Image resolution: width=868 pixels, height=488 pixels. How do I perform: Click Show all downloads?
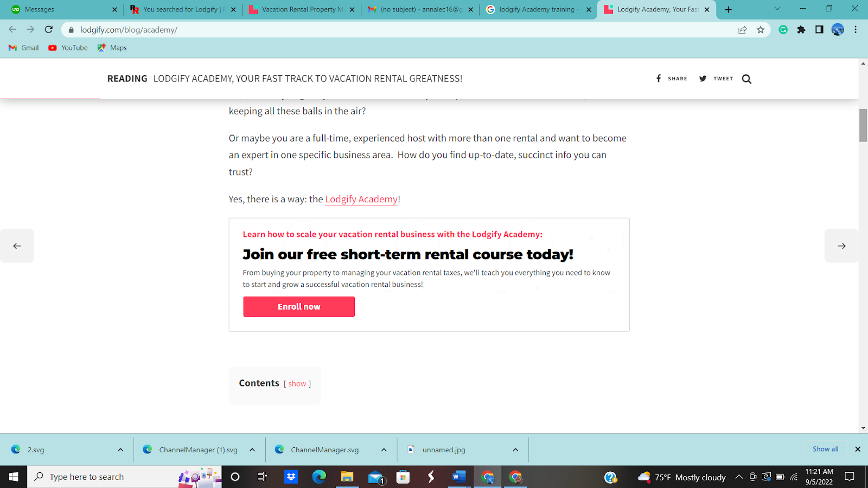tap(825, 449)
